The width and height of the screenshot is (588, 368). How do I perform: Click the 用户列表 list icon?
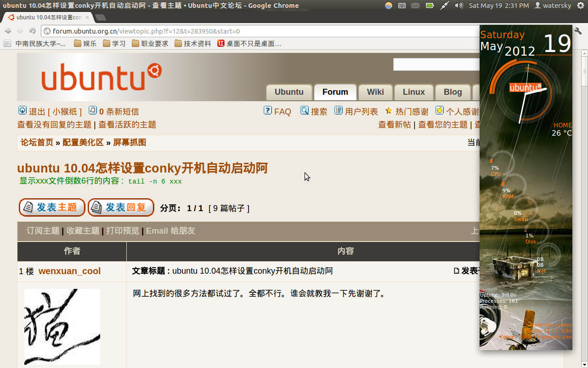[339, 110]
